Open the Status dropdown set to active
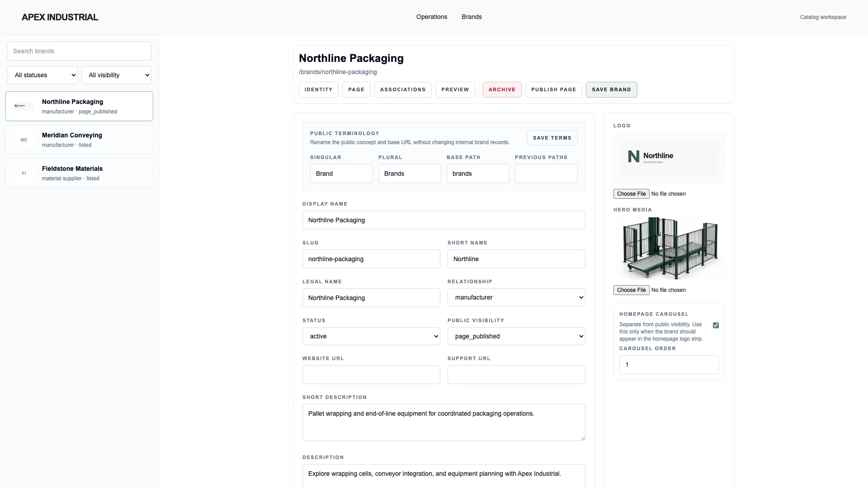The image size is (868, 488). coord(371,336)
